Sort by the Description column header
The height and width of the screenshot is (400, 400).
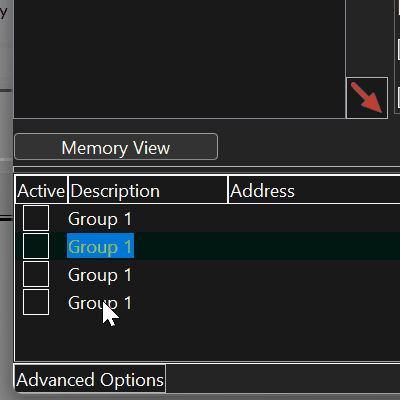[148, 190]
